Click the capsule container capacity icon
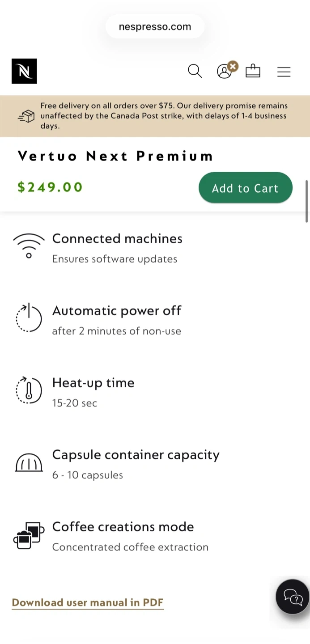 (29, 462)
